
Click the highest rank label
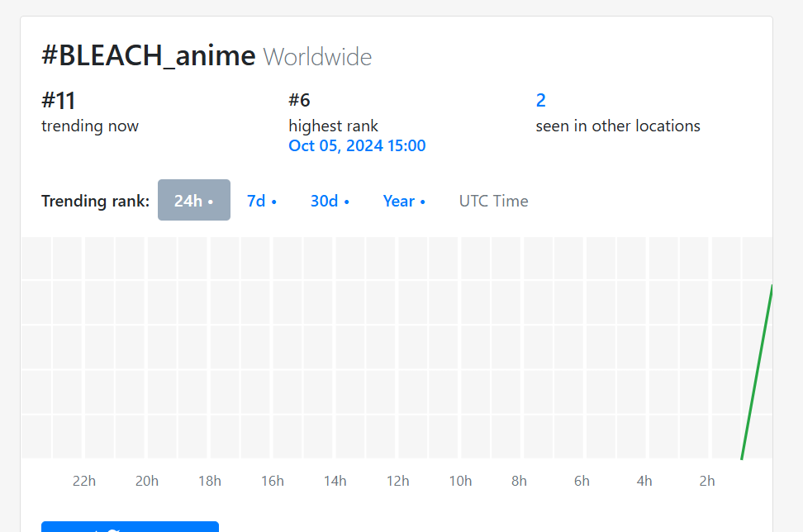coord(333,126)
